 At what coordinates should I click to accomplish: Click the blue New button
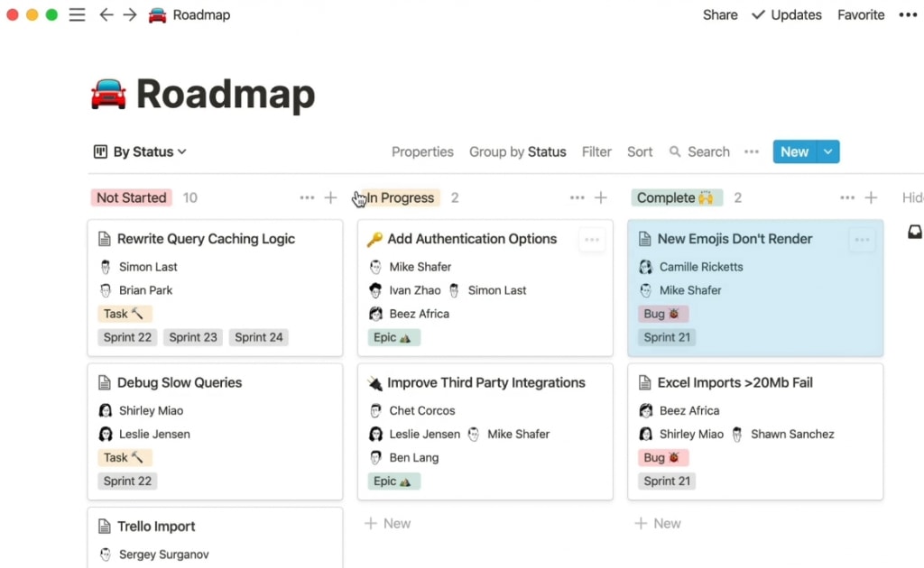click(794, 152)
